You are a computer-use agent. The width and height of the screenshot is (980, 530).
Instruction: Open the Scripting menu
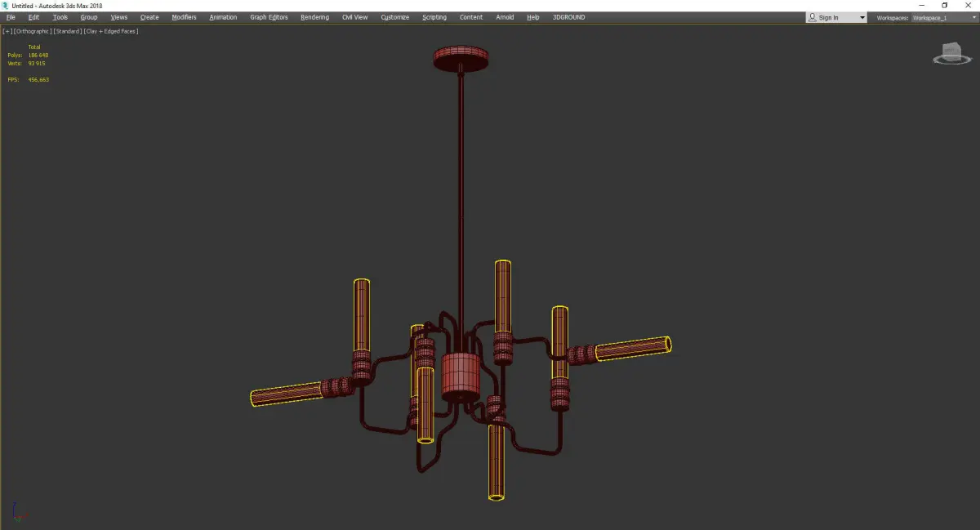pos(434,17)
